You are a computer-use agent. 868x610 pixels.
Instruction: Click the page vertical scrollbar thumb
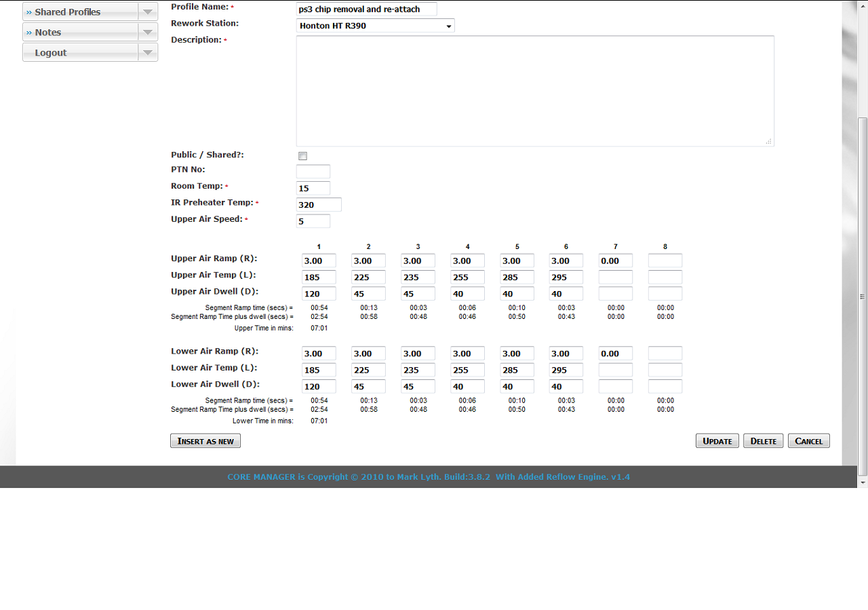coord(863,297)
